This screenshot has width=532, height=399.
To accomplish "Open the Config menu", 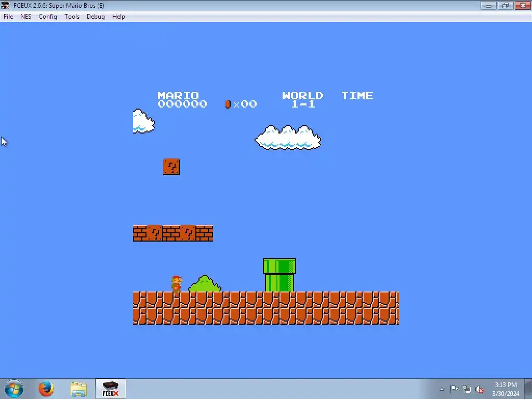I will (x=47, y=17).
